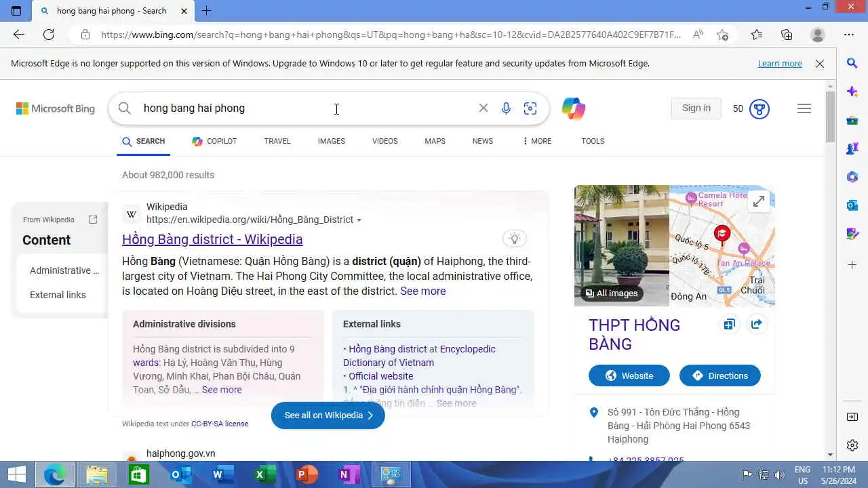Open visual search camera icon
Image resolution: width=868 pixels, height=488 pixels.
tap(530, 108)
